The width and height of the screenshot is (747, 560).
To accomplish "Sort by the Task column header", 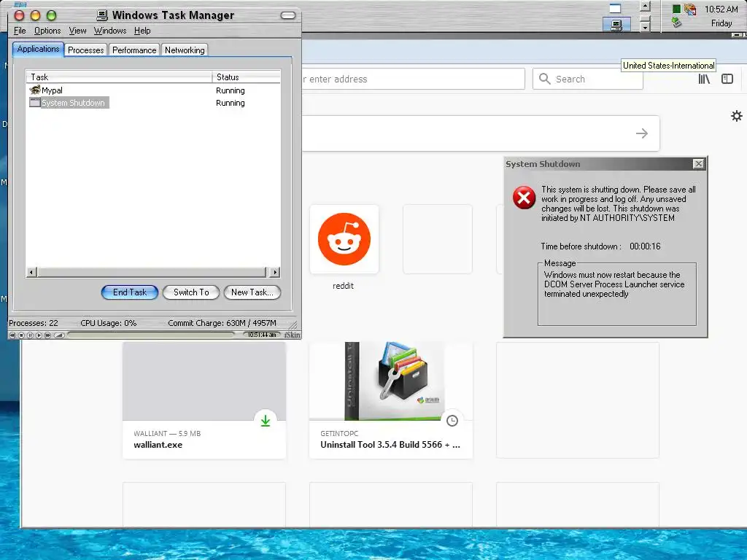I will point(119,77).
